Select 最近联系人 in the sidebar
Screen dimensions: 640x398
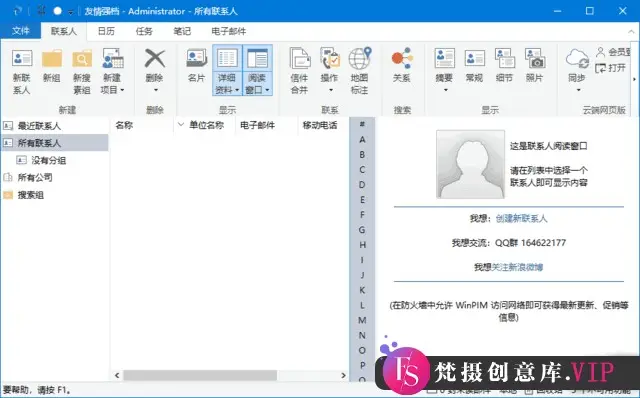[55, 126]
